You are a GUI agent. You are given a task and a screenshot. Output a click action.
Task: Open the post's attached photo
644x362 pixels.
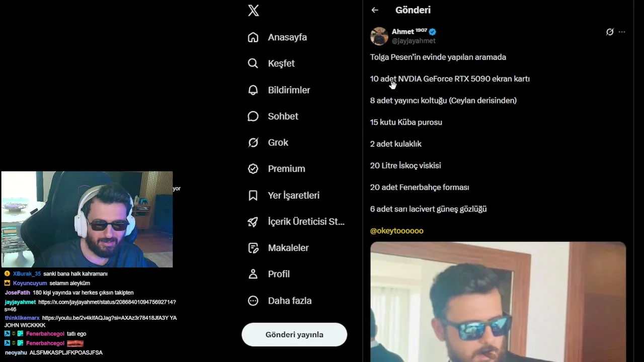click(498, 302)
